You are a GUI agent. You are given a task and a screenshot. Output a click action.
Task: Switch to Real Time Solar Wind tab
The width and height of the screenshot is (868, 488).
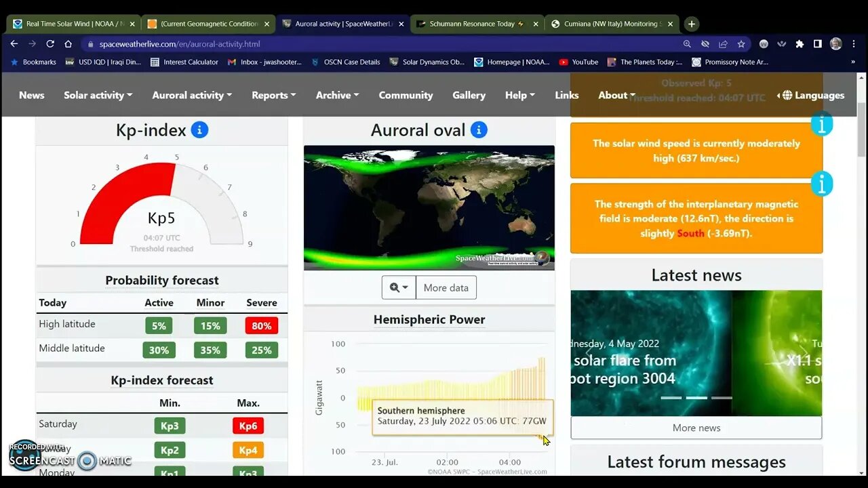[73, 24]
